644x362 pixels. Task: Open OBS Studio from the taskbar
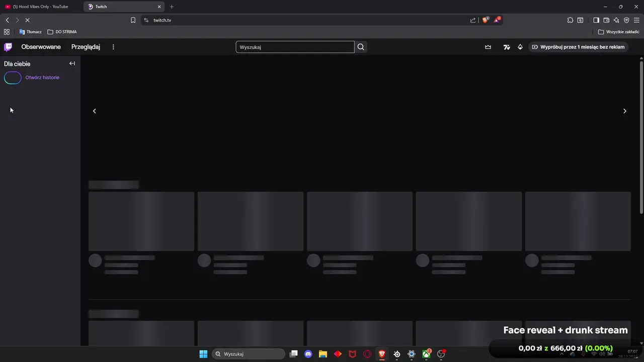pyautogui.click(x=441, y=354)
